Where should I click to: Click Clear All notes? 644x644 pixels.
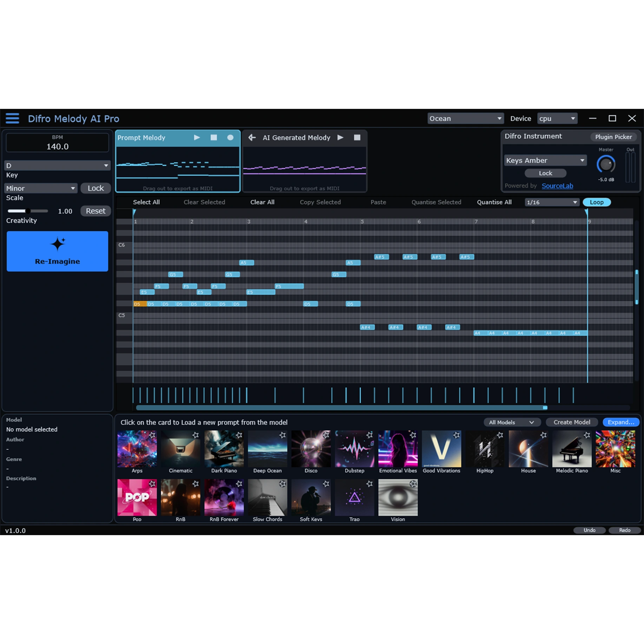coord(262,202)
